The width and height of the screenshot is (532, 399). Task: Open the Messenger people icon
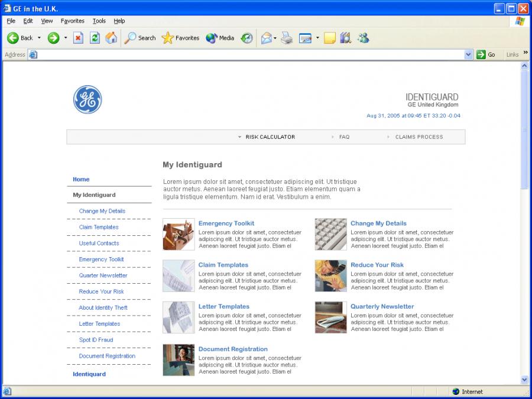[363, 38]
